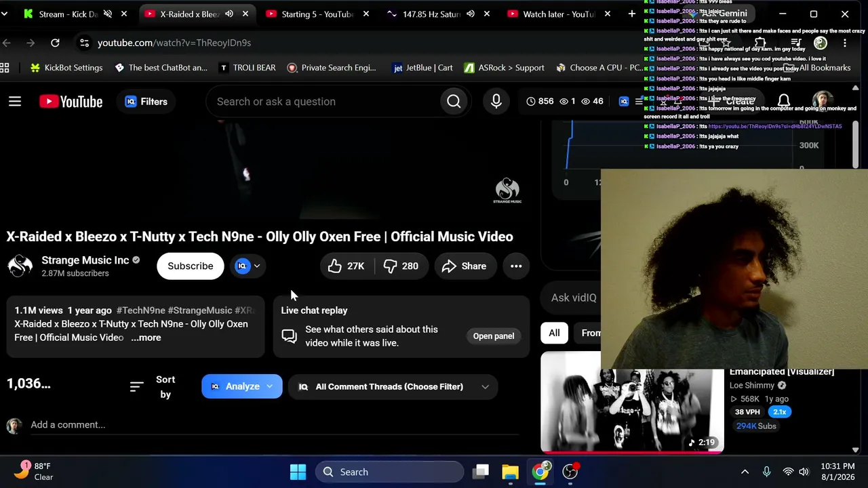Dislike the video with thumbs down
Image resolution: width=868 pixels, height=488 pixels.
pos(401,266)
